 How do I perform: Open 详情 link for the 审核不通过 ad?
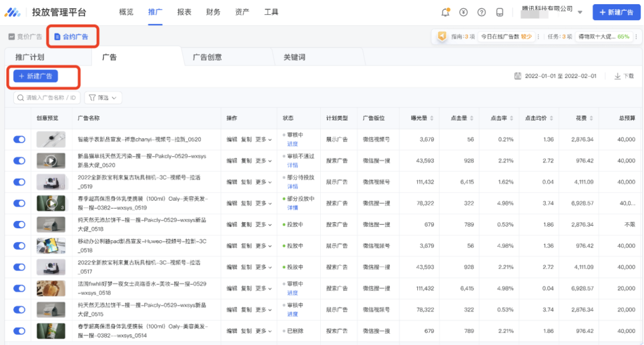tap(293, 165)
